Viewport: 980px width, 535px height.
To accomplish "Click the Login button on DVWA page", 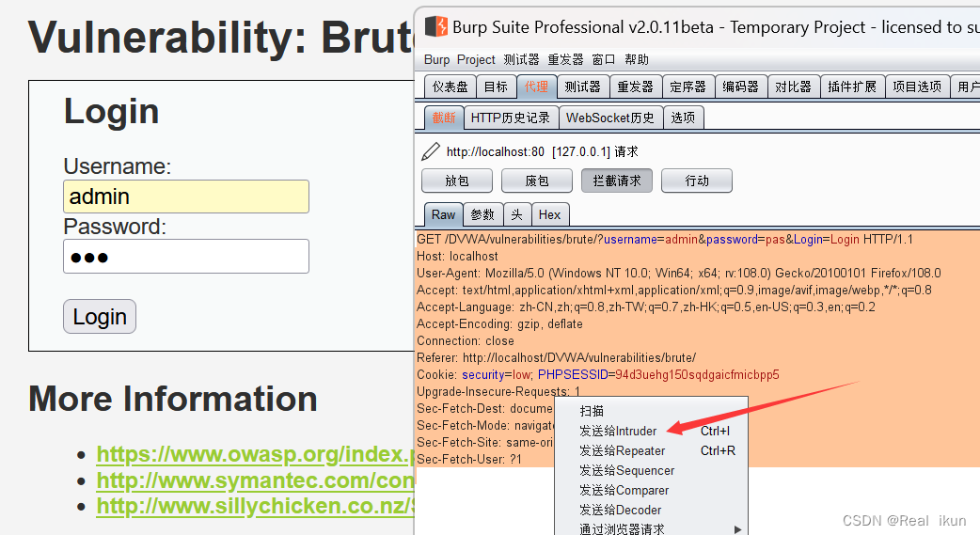I will pos(100,316).
